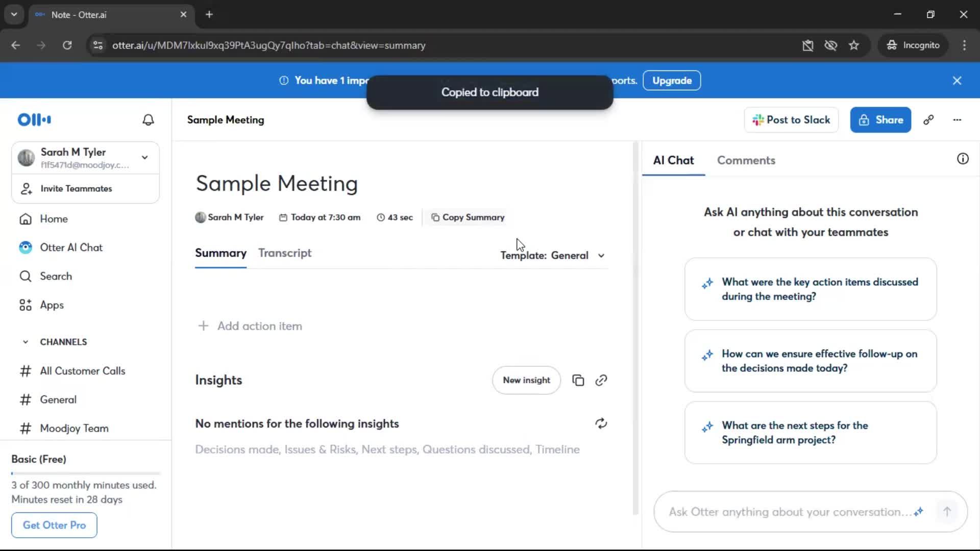
Task: Click the browser address bar URL
Action: pyautogui.click(x=269, y=45)
